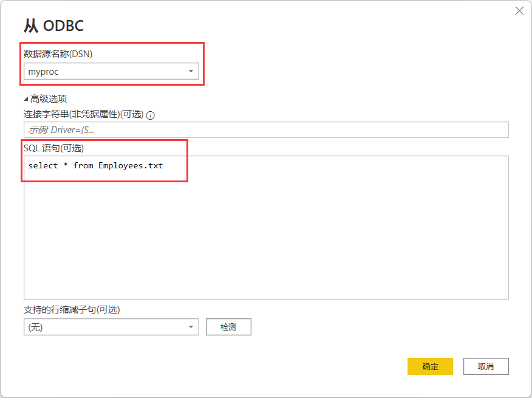Close the 从 ODBC dialog with X
The height and width of the screenshot is (398, 532).
coord(519,11)
